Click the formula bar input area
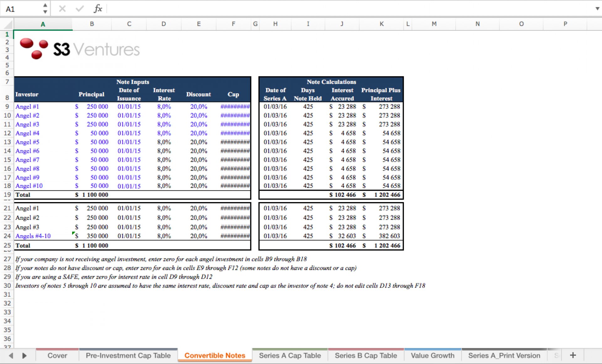This screenshot has height=364, width=602. (x=350, y=9)
